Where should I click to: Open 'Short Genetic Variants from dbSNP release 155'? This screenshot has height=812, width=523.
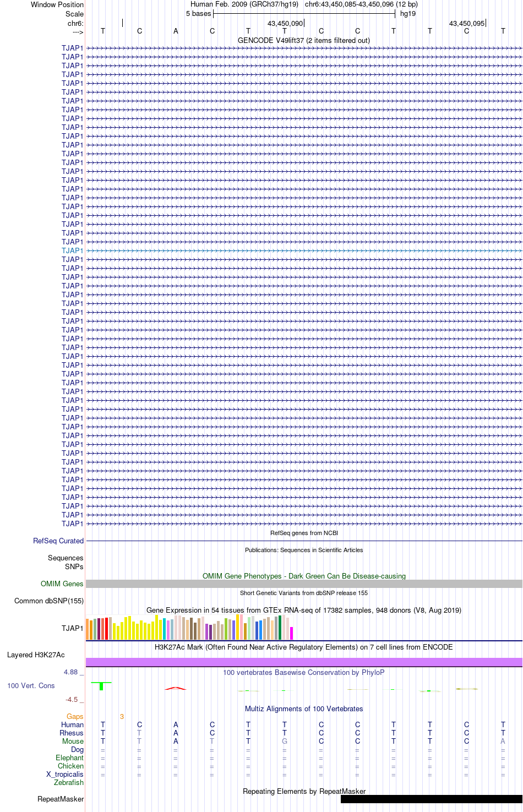tap(304, 593)
